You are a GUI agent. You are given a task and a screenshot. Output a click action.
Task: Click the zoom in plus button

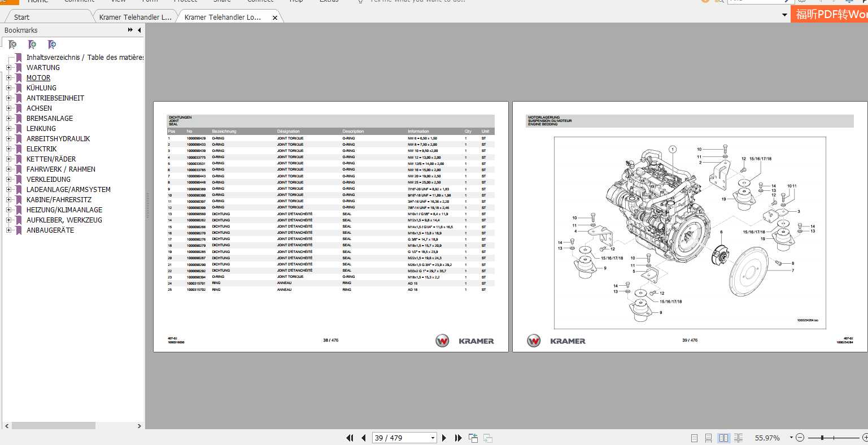click(x=865, y=438)
